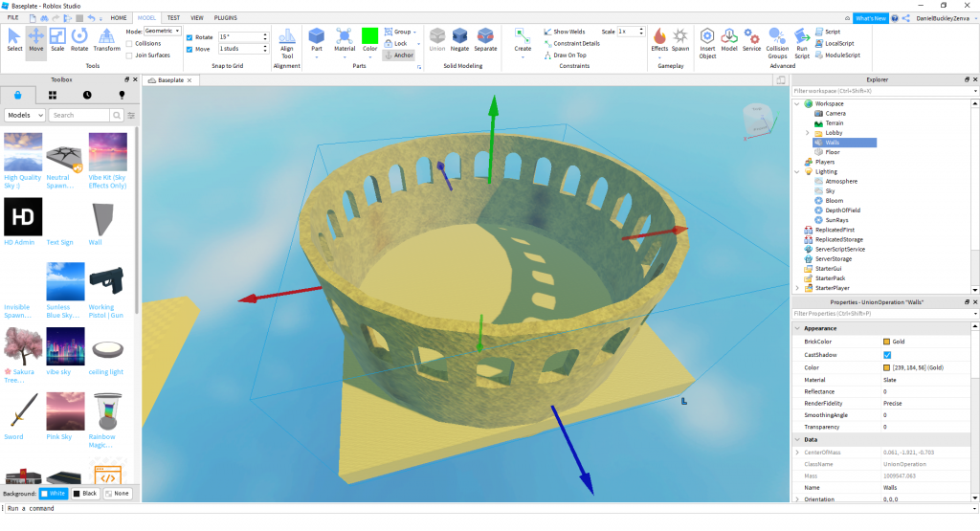Enable the Collisions checkbox
Image resolution: width=980 pixels, height=531 pixels.
click(x=130, y=43)
